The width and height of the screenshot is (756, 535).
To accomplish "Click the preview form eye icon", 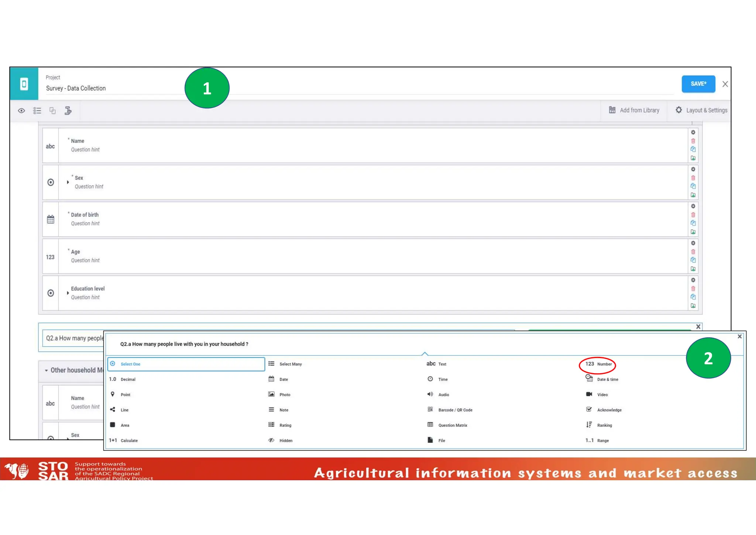I will pyautogui.click(x=21, y=110).
